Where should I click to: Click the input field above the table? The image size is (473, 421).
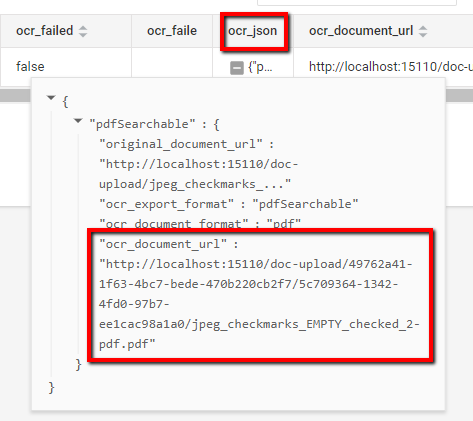tap(357, 3)
